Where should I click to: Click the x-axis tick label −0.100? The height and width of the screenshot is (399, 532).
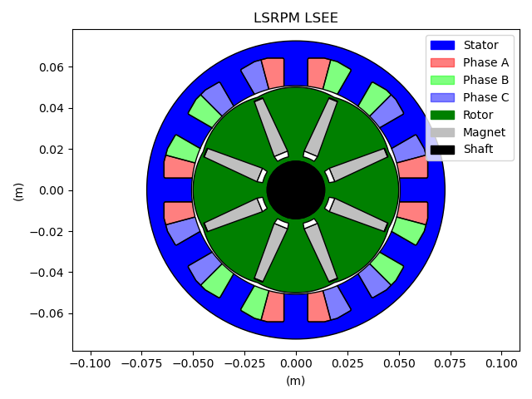point(91,363)
